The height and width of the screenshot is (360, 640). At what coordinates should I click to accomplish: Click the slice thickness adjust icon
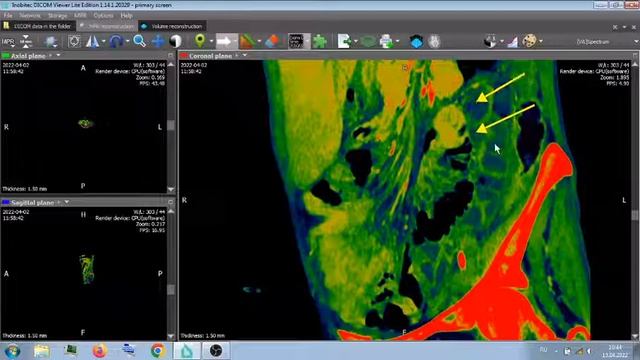click(x=26, y=41)
